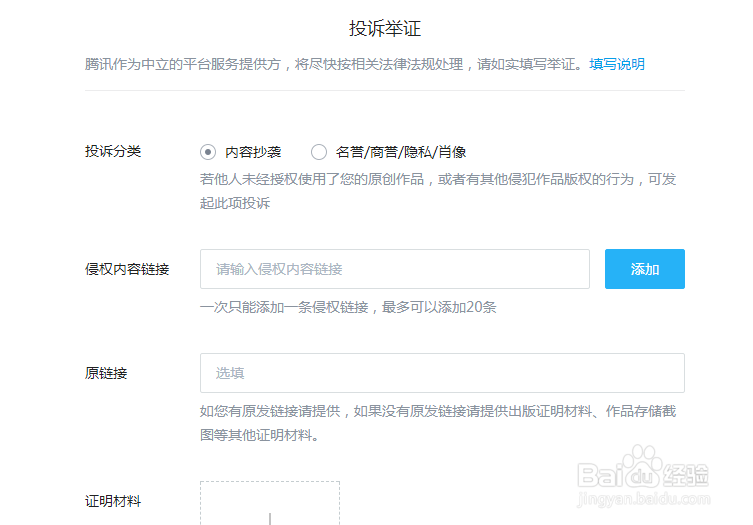The height and width of the screenshot is (525, 753).
Task: Click the 请输入侵权内容链接 input field
Action: (x=395, y=269)
